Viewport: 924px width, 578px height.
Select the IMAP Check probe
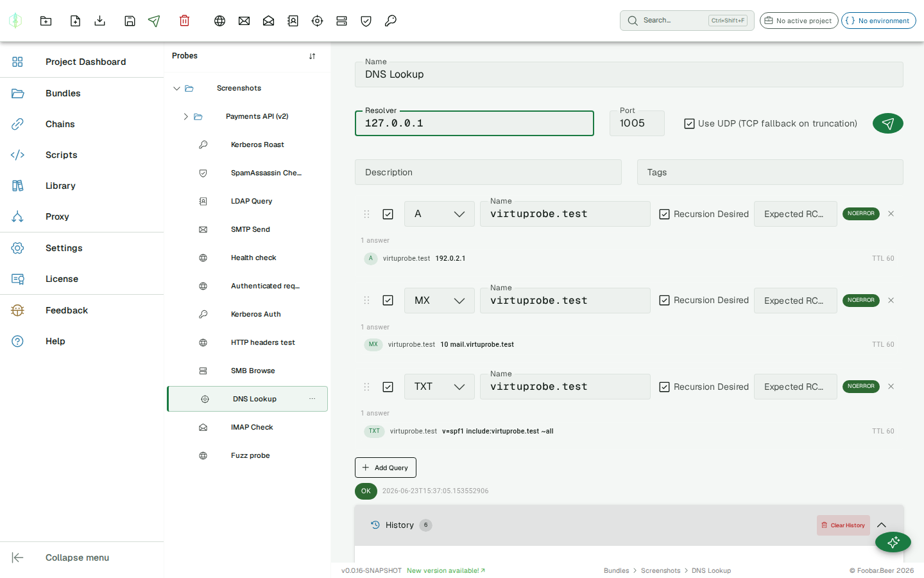pos(248,427)
